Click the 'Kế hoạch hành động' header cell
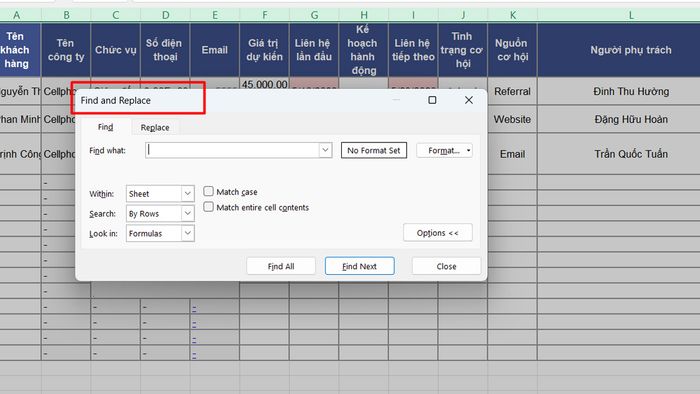This screenshot has width=700, height=394. tap(363, 50)
